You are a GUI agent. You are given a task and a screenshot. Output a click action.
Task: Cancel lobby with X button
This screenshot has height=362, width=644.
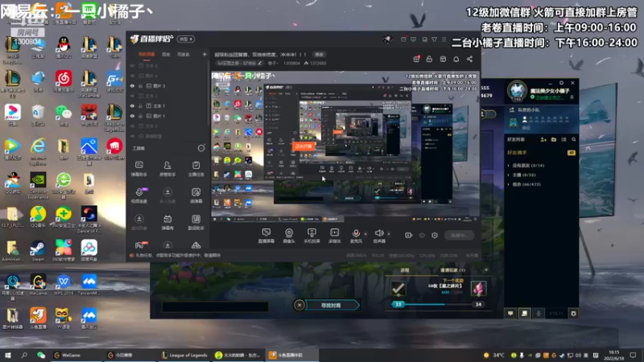click(x=299, y=305)
